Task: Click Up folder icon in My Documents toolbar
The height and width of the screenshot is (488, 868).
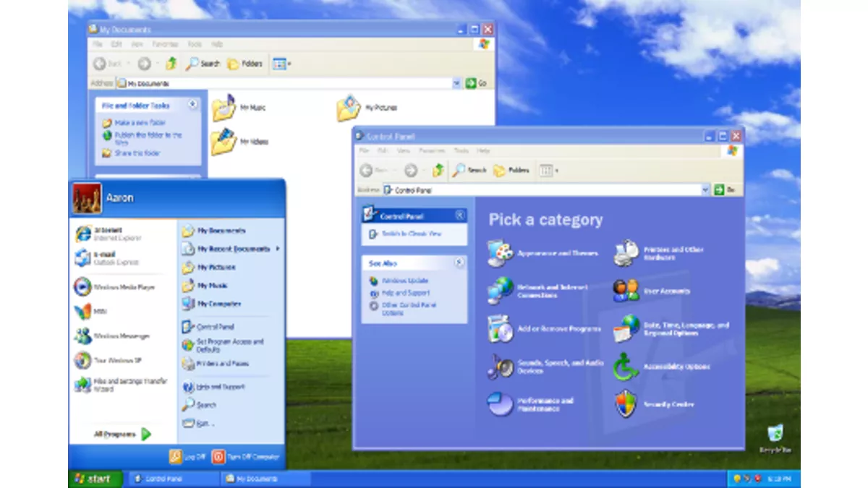Action: point(171,64)
